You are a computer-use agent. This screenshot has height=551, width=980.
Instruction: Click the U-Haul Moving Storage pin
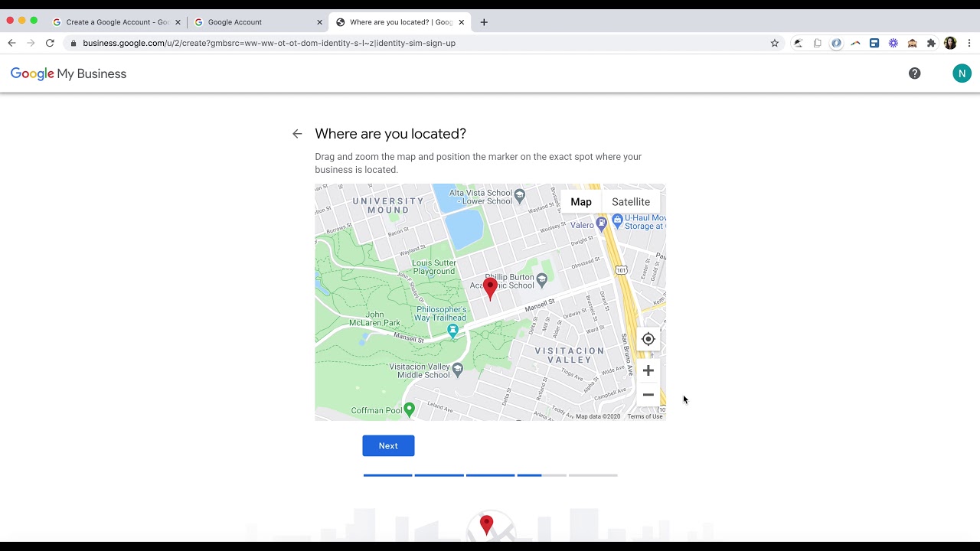pos(617,220)
